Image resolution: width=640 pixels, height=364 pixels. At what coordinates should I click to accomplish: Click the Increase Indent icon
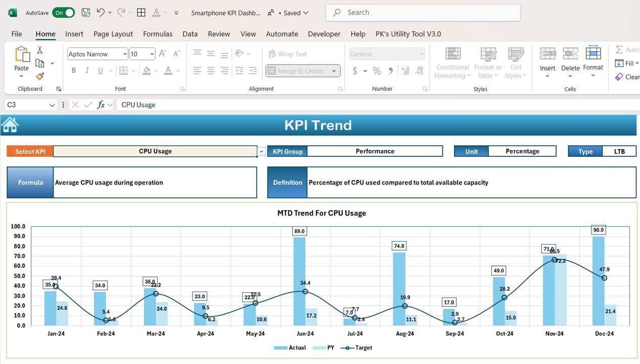pyautogui.click(x=253, y=71)
